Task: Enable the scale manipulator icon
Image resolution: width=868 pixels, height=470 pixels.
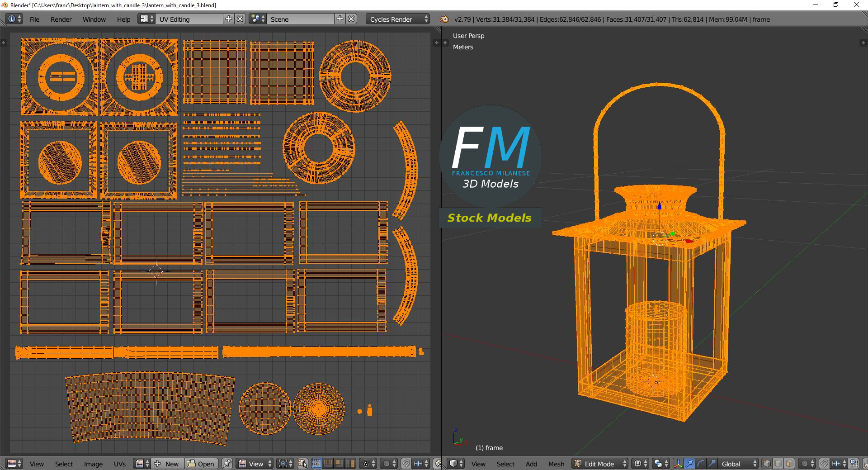Action: 712,464
